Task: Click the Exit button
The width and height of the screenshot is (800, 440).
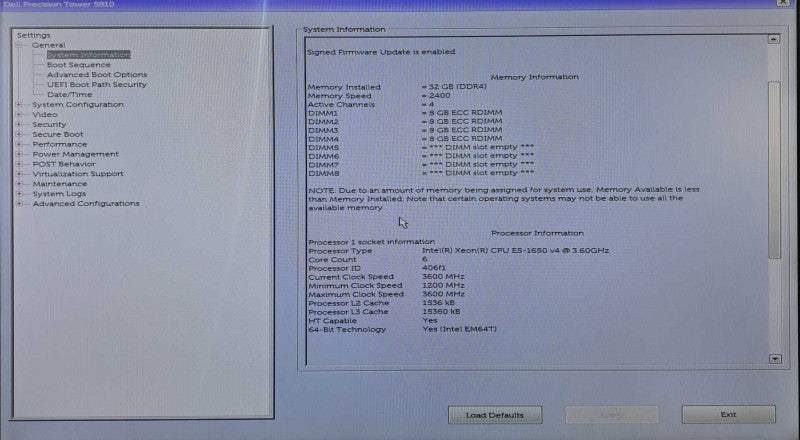Action: tap(729, 414)
